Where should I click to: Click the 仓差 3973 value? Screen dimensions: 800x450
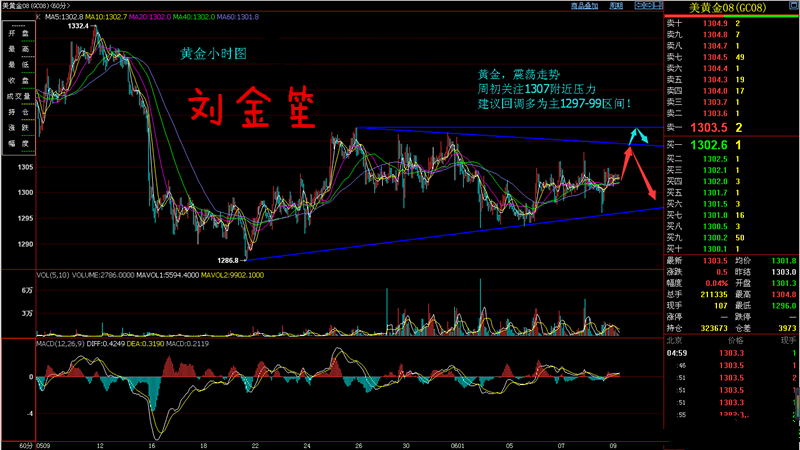787,328
